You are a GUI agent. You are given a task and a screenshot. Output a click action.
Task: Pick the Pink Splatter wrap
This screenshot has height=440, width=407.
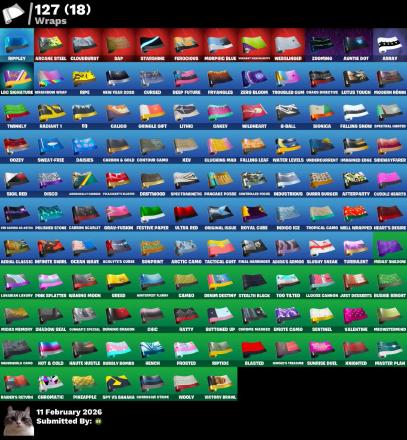(x=51, y=283)
